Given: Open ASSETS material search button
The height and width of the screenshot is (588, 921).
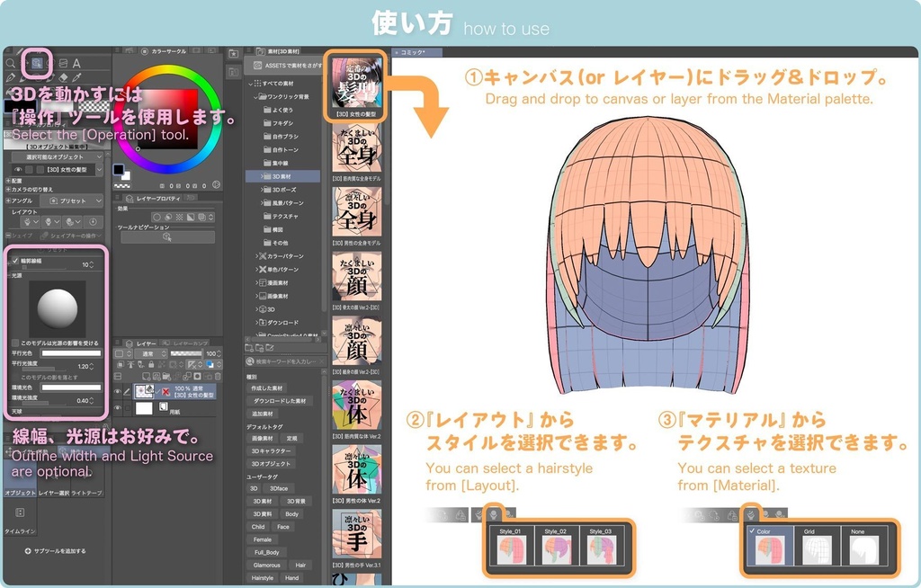Looking at the screenshot, I should pyautogui.click(x=284, y=66).
